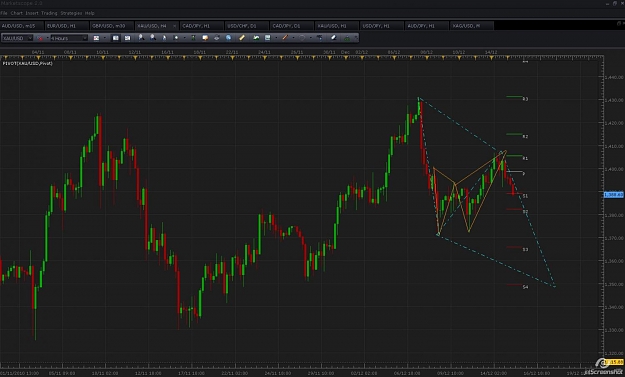Expand the line tool dropdown arrow

click(293, 37)
